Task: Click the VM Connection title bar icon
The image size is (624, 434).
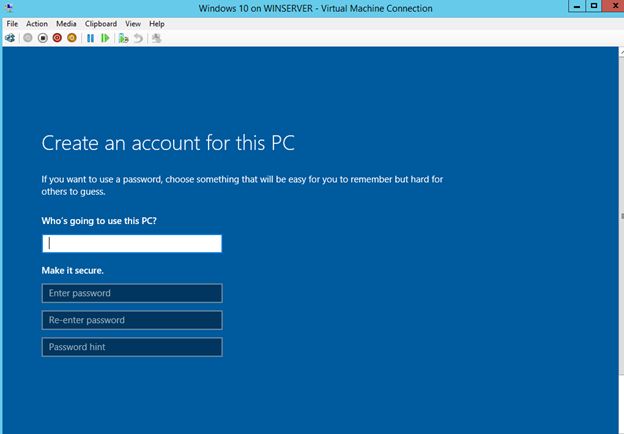Action: click(x=9, y=8)
